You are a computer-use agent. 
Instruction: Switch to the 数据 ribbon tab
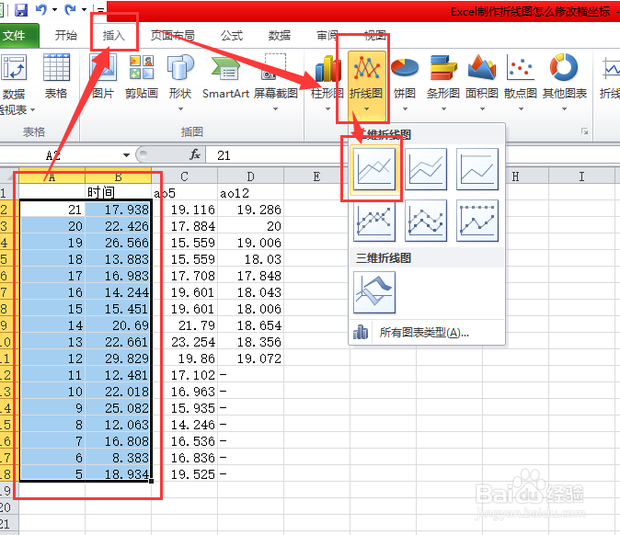point(280,36)
